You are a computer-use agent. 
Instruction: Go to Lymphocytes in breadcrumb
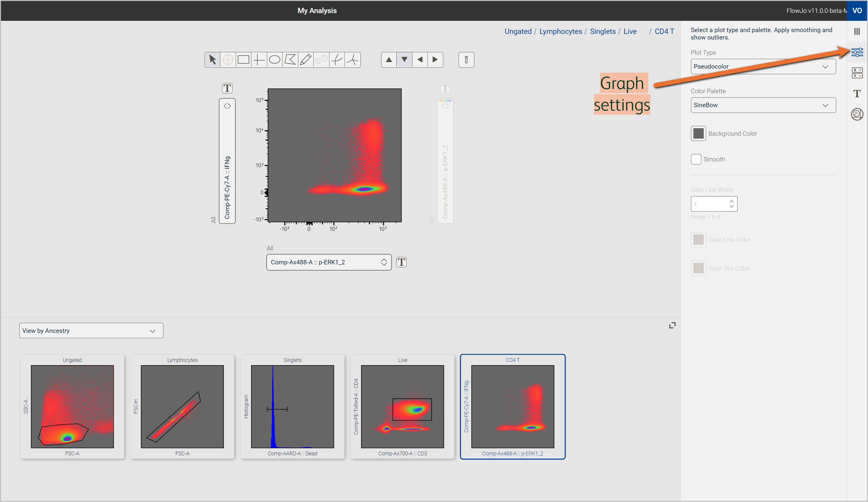click(x=560, y=31)
